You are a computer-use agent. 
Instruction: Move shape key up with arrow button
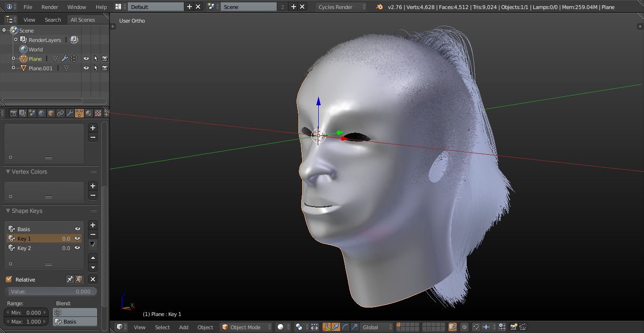click(x=93, y=258)
